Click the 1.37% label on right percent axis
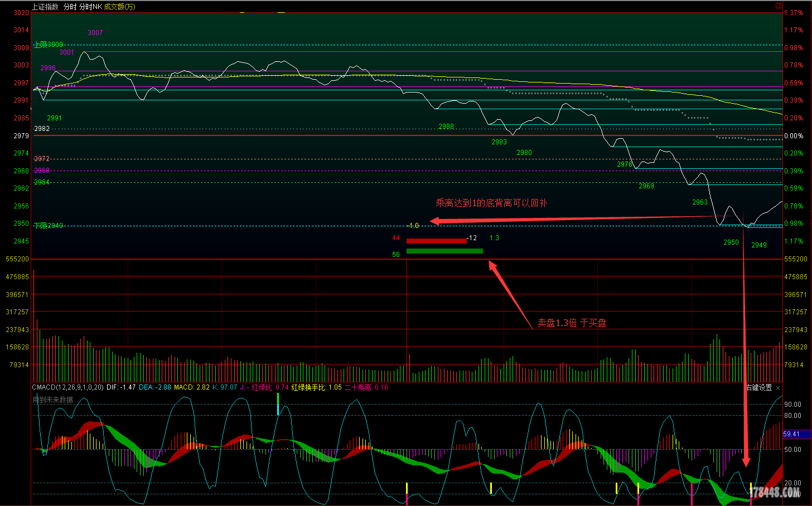Viewport: 812px width, 506px height. pyautogui.click(x=794, y=13)
